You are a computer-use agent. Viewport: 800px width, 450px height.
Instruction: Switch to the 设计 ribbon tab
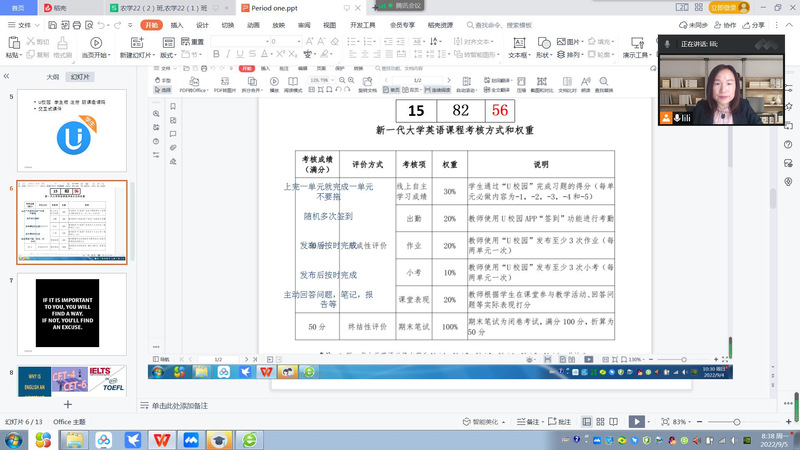point(202,24)
